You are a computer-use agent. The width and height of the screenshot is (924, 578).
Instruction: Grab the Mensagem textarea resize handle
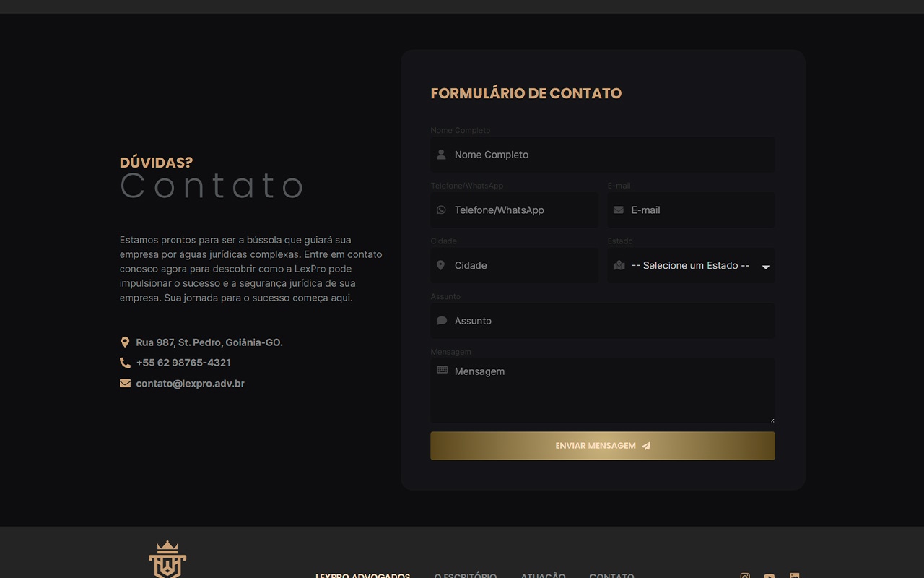[772, 420]
